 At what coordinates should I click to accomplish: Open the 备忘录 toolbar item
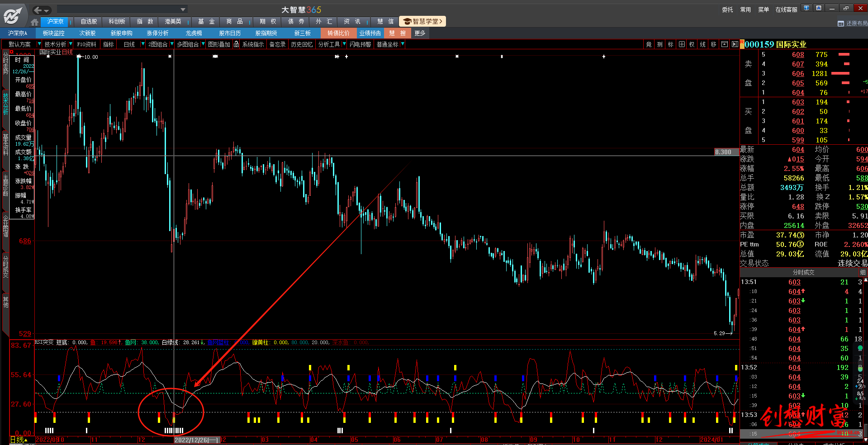click(277, 44)
